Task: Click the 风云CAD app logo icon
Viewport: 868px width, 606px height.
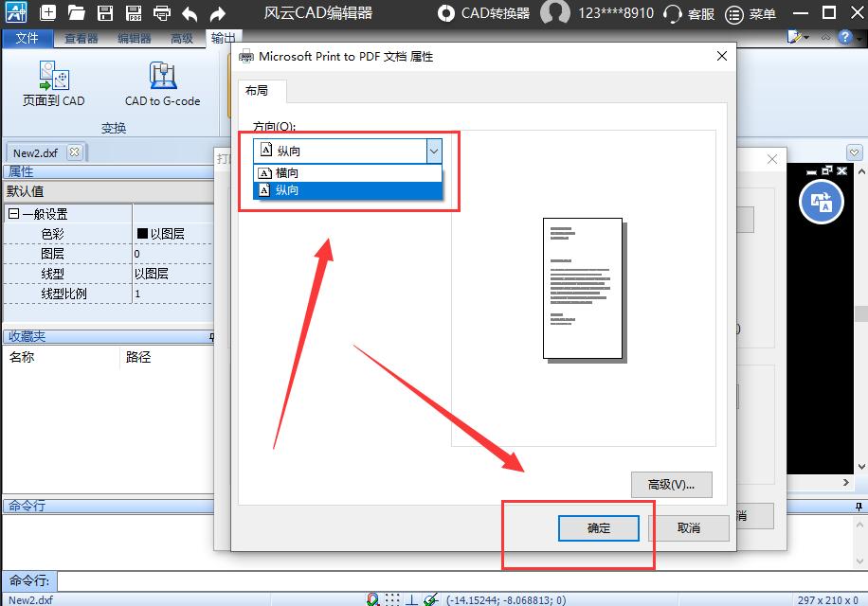Action: (15, 12)
